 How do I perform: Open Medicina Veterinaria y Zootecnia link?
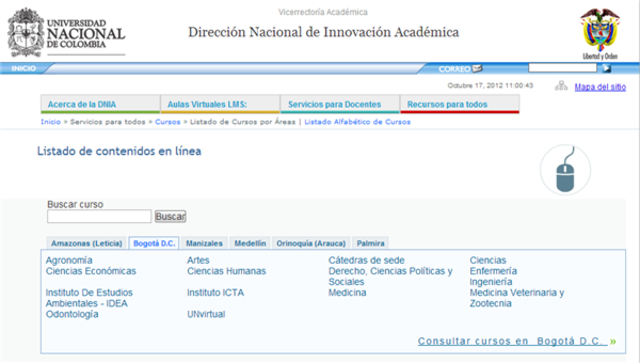(517, 298)
